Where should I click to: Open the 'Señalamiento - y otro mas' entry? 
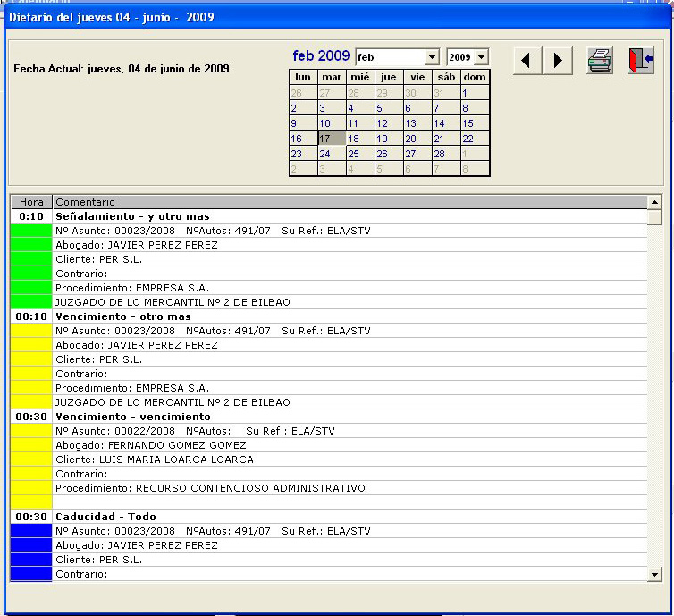click(132, 216)
